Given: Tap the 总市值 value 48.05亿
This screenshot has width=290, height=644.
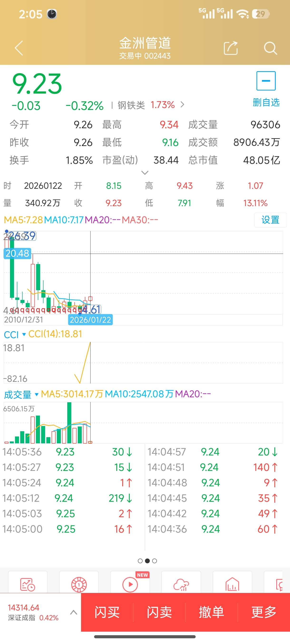Looking at the screenshot, I should (x=261, y=160).
